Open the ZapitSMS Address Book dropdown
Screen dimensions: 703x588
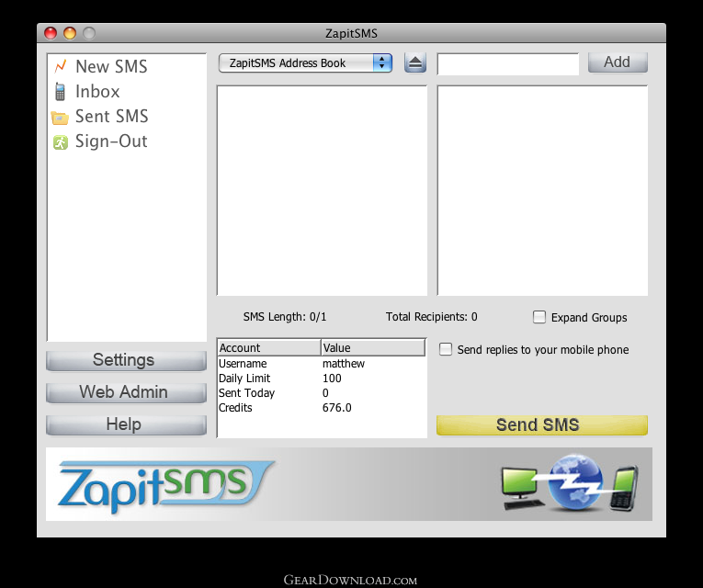click(x=306, y=62)
